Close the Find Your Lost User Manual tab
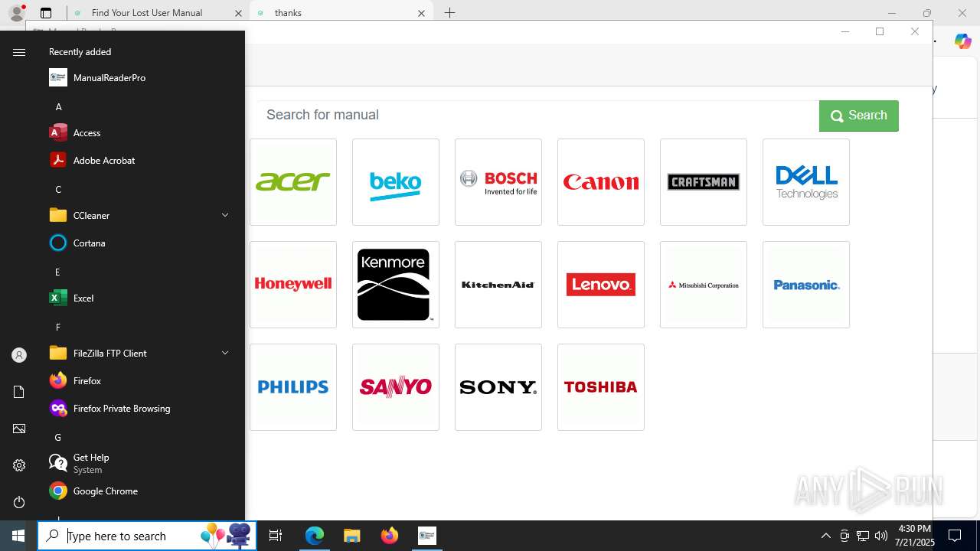Image resolution: width=980 pixels, height=551 pixels. click(x=238, y=13)
